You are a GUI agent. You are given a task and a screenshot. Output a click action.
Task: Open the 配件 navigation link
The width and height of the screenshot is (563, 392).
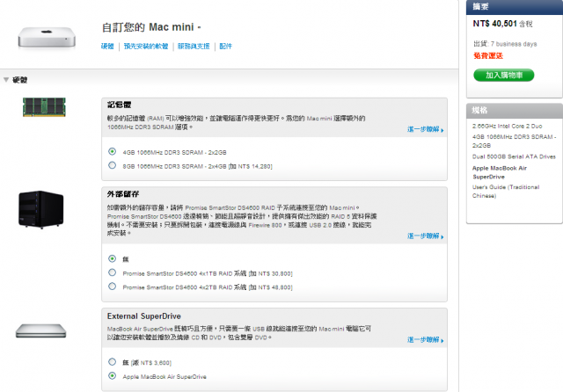click(x=225, y=47)
